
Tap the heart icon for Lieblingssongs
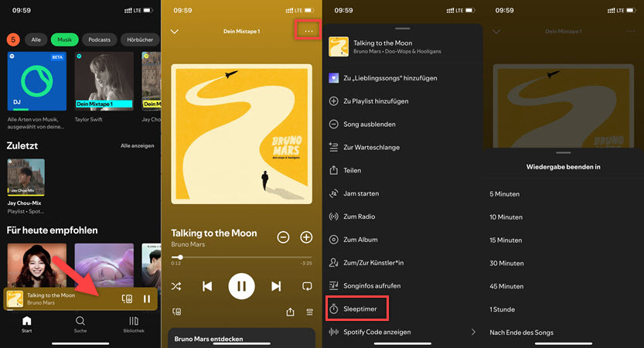[x=333, y=77]
